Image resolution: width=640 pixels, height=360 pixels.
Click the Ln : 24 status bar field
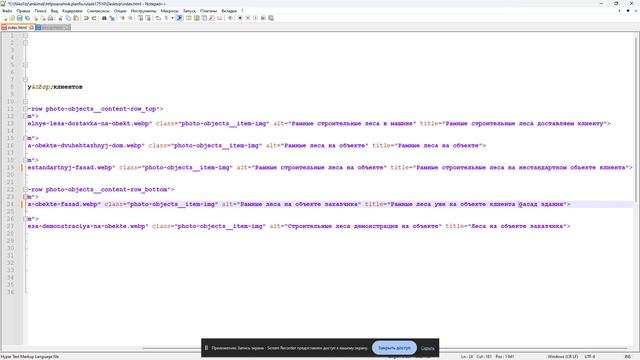[467, 357]
